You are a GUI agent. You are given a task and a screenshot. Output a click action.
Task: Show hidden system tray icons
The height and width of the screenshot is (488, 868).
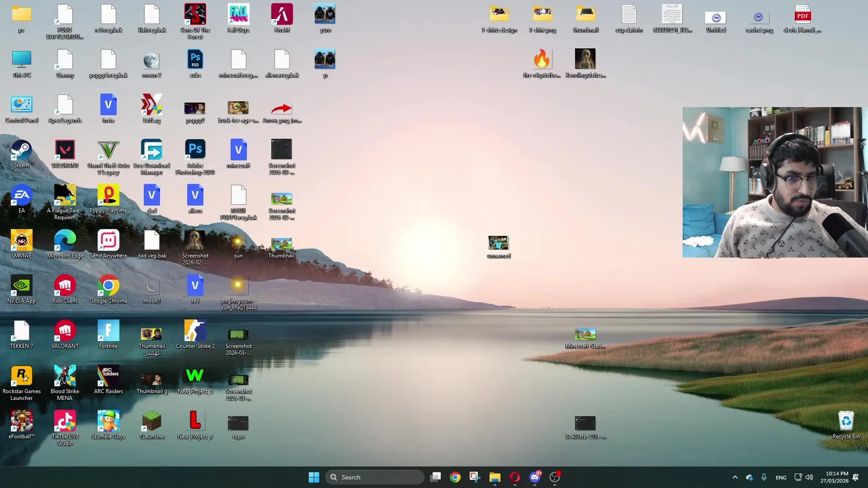734,477
